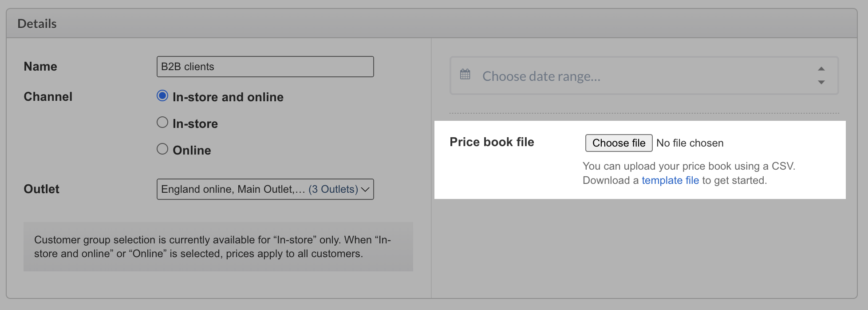Click the chevron on the Outlet dropdown
The height and width of the screenshot is (310, 868).
coord(365,190)
